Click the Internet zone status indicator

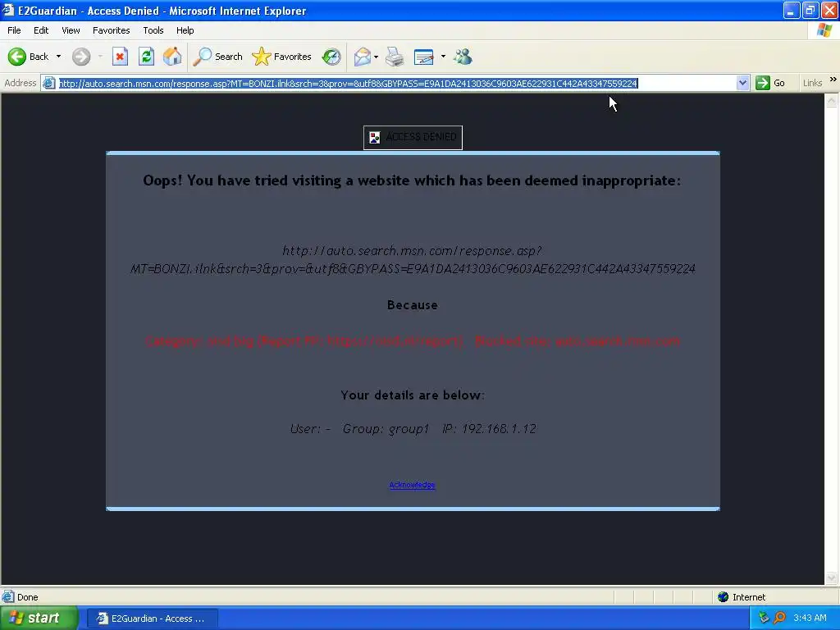742,597
